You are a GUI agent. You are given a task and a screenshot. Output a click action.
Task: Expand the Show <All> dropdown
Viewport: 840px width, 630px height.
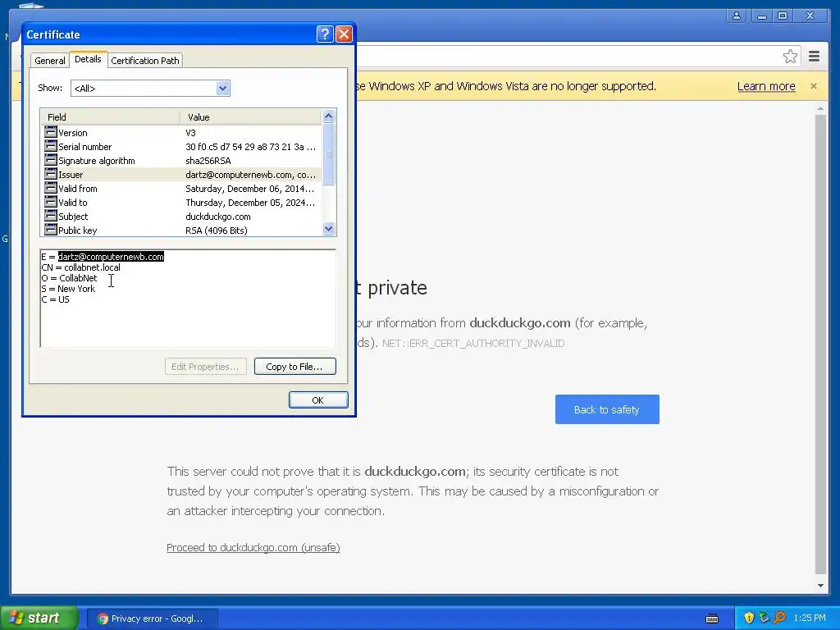(x=223, y=89)
